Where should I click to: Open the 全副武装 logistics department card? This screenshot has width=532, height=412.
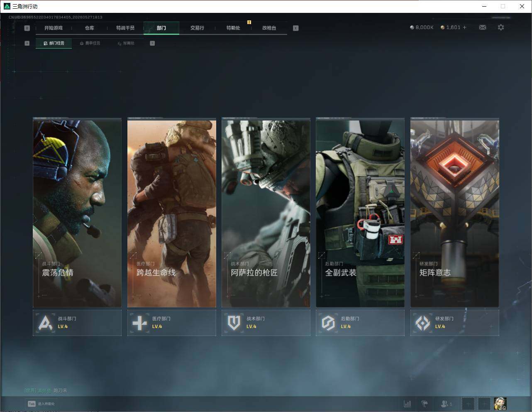pos(360,213)
